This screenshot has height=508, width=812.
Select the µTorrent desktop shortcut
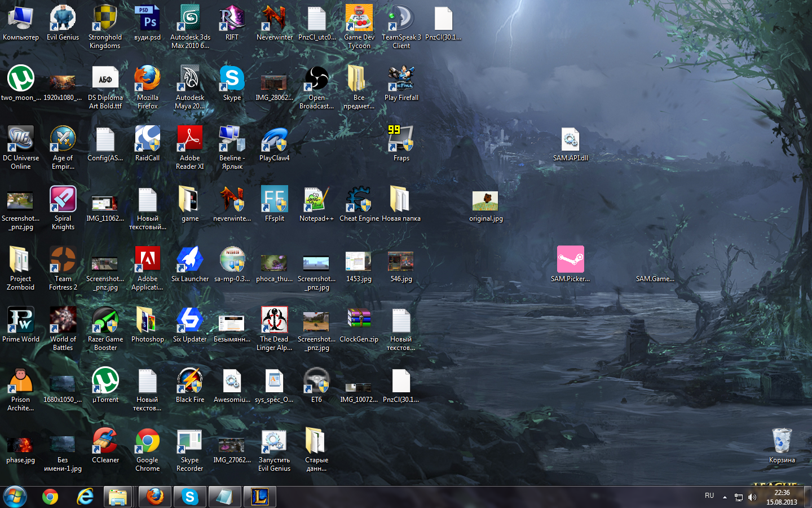click(105, 385)
